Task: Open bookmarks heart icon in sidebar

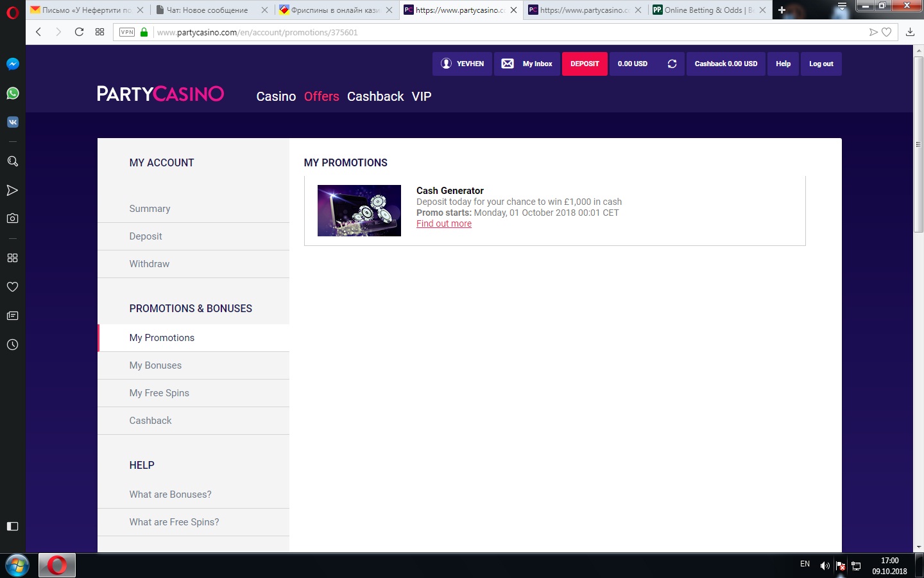Action: pyautogui.click(x=12, y=286)
